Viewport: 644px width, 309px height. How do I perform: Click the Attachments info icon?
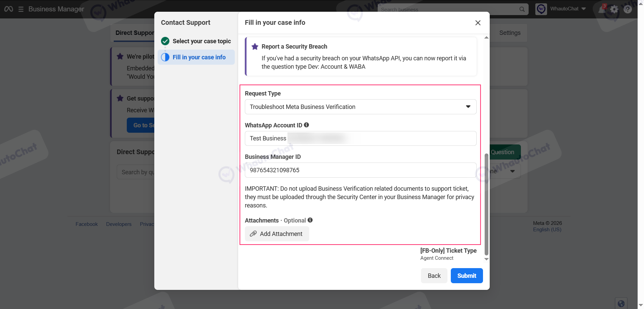[310, 220]
